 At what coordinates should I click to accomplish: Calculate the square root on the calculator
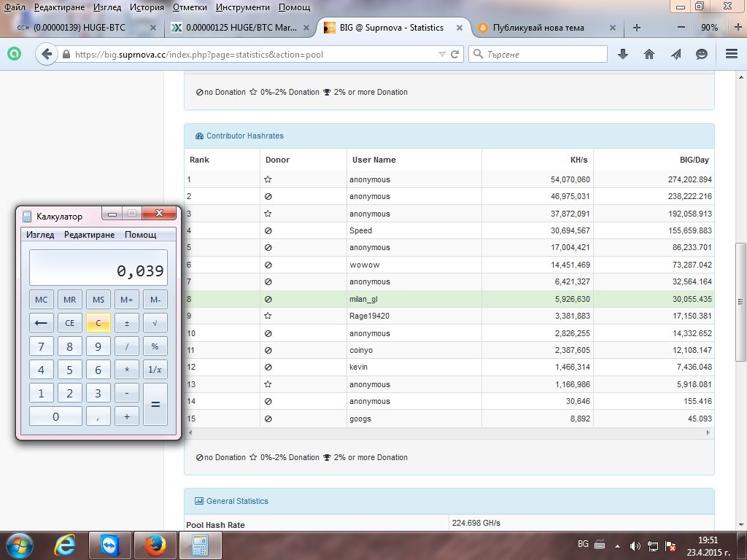155,323
